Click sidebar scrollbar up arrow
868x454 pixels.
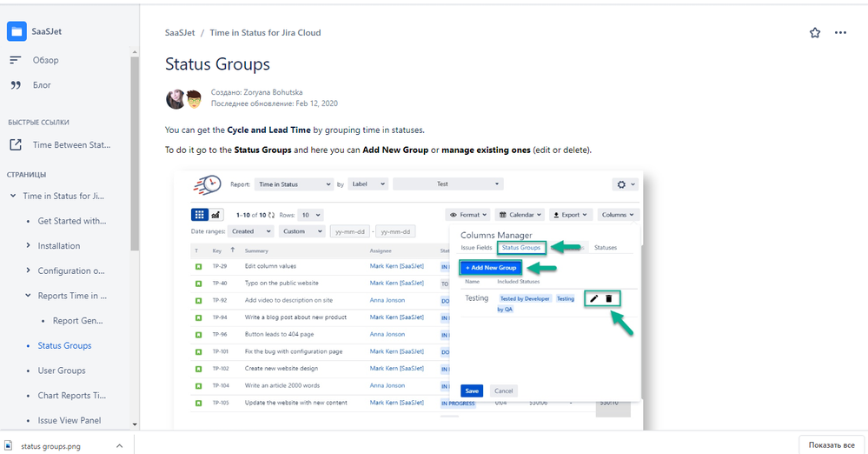(x=135, y=51)
